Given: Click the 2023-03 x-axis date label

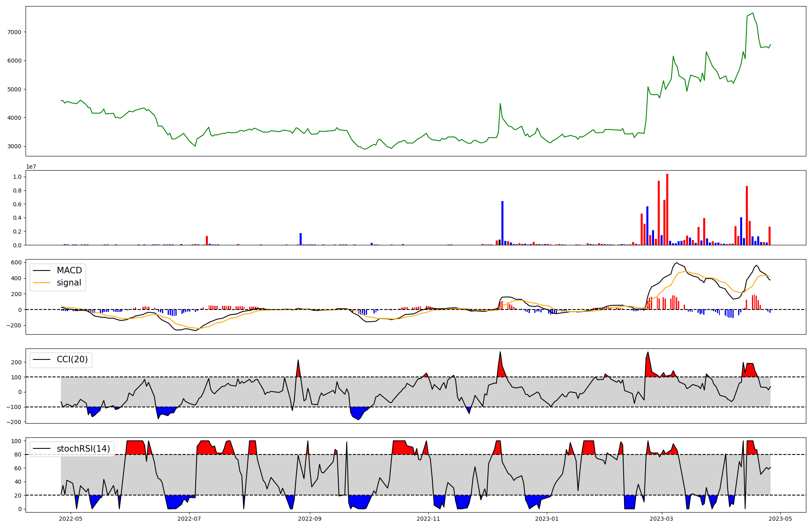Looking at the screenshot, I should point(662,519).
